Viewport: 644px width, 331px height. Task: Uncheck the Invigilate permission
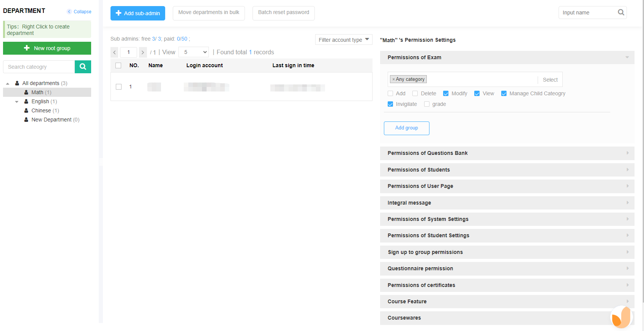click(x=390, y=104)
